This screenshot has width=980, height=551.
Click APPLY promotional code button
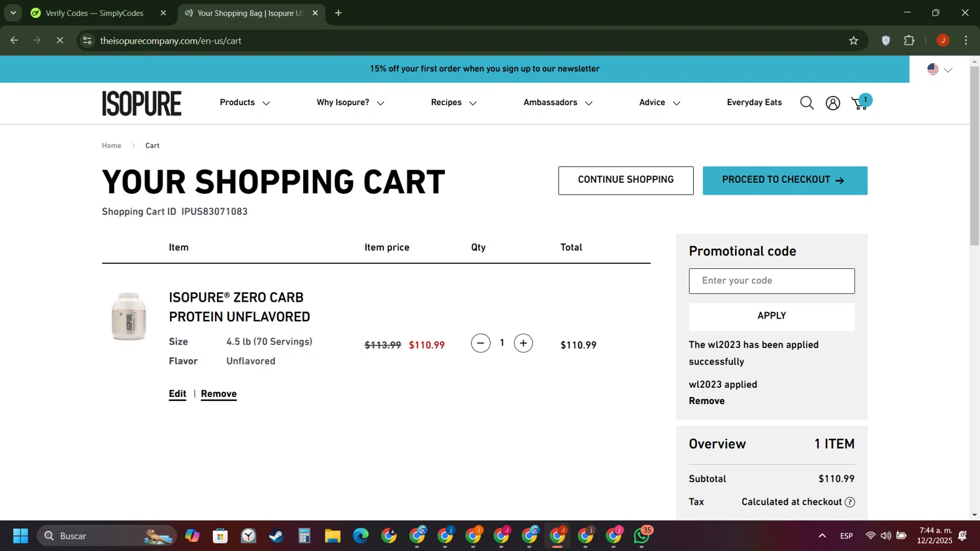point(772,316)
